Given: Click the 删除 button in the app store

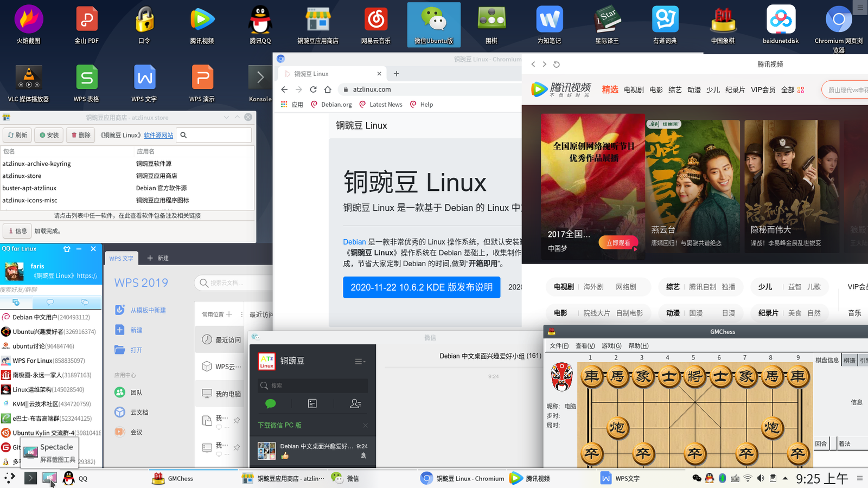Looking at the screenshot, I should click(x=80, y=135).
